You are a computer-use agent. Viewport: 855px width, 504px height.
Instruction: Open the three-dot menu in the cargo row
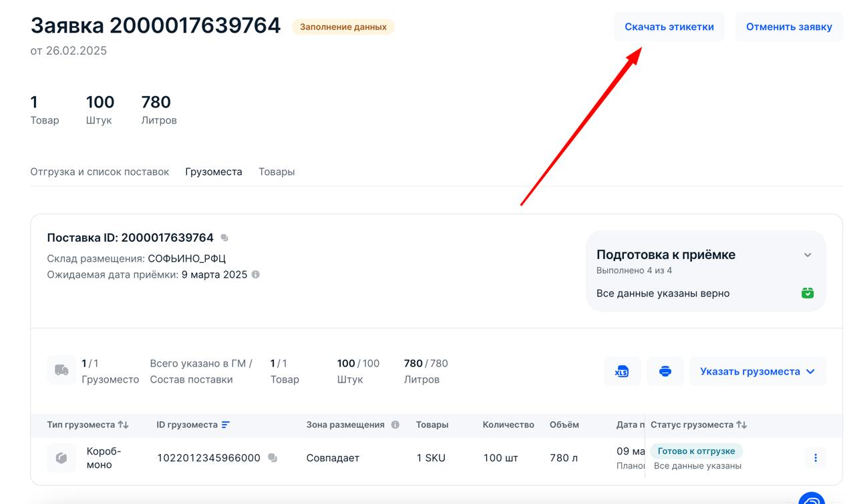(815, 458)
